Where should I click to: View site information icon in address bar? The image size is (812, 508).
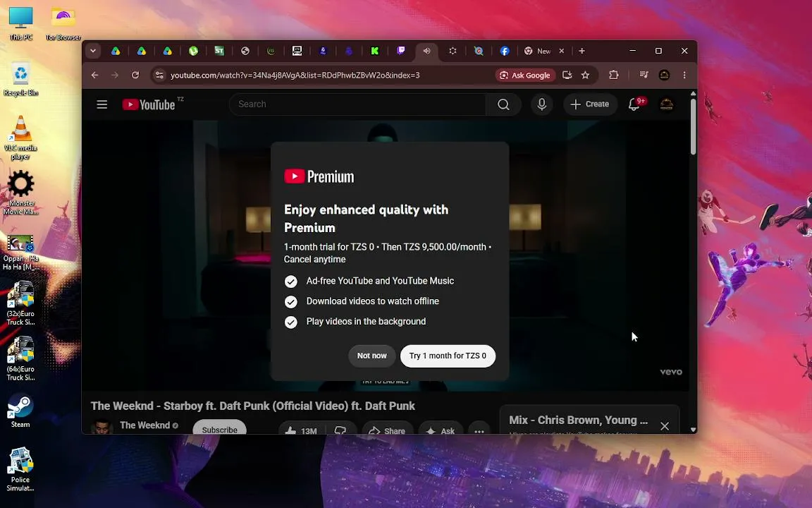(x=159, y=75)
